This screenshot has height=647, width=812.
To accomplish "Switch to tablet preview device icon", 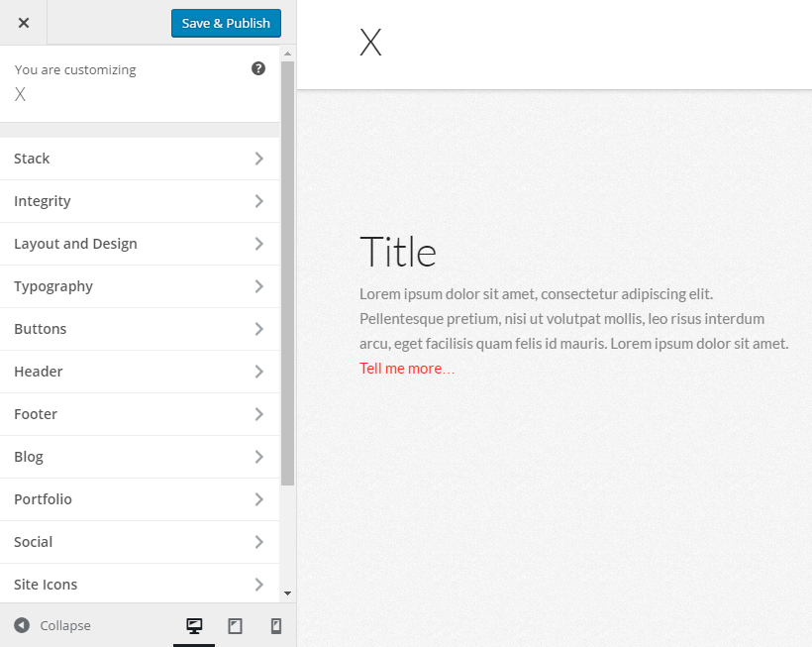I will click(235, 626).
